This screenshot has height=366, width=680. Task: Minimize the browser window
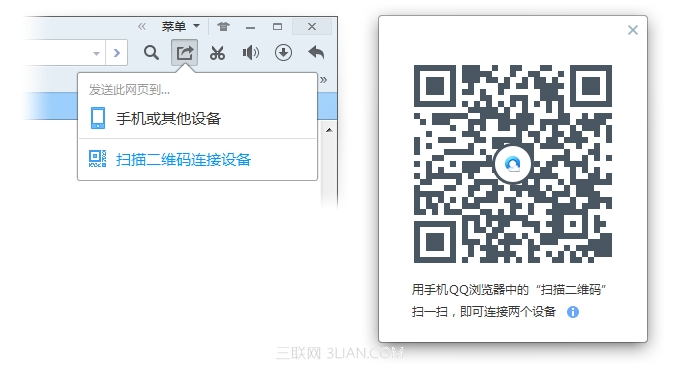(250, 27)
